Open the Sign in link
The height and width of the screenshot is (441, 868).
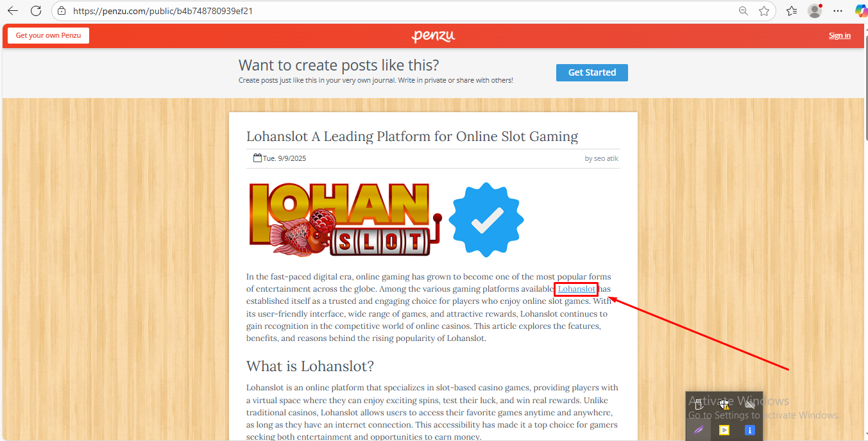[x=840, y=35]
